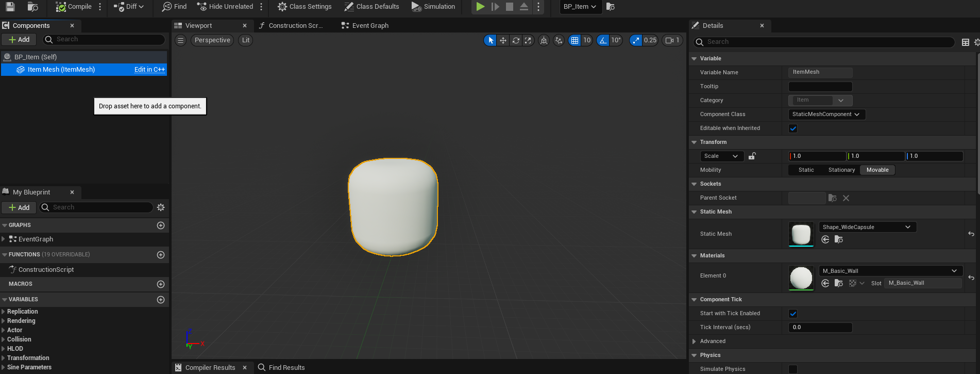The width and height of the screenshot is (980, 374).
Task: Toggle grid snapping icon in viewport
Action: [575, 40]
